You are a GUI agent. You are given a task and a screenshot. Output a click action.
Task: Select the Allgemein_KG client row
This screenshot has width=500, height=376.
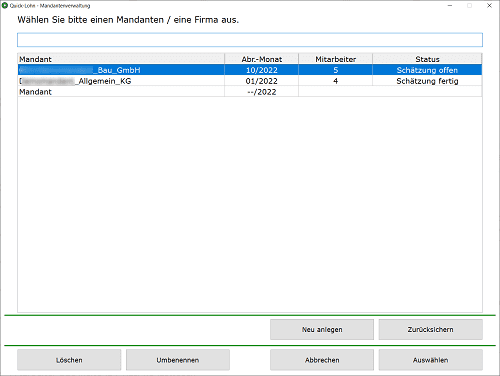tap(250, 81)
